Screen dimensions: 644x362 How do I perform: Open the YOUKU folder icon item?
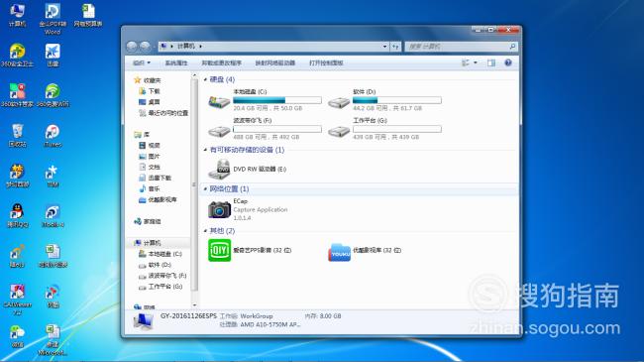tap(339, 251)
